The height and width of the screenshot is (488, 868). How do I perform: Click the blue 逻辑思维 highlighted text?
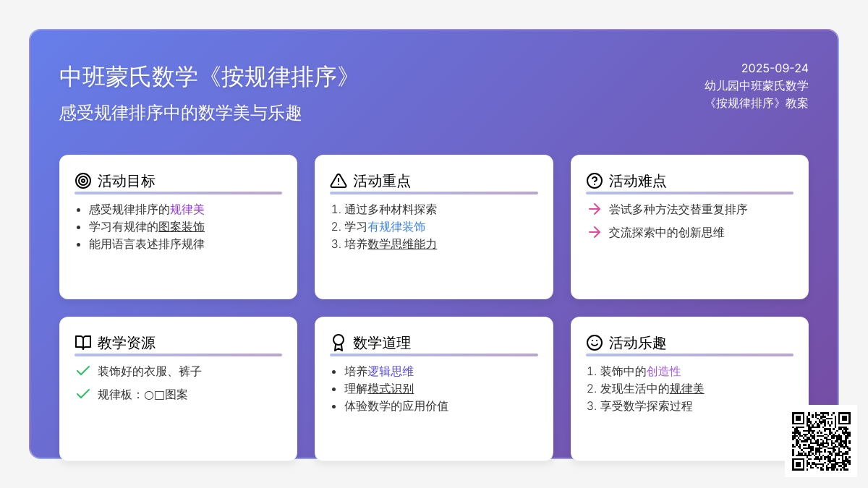[x=391, y=372]
